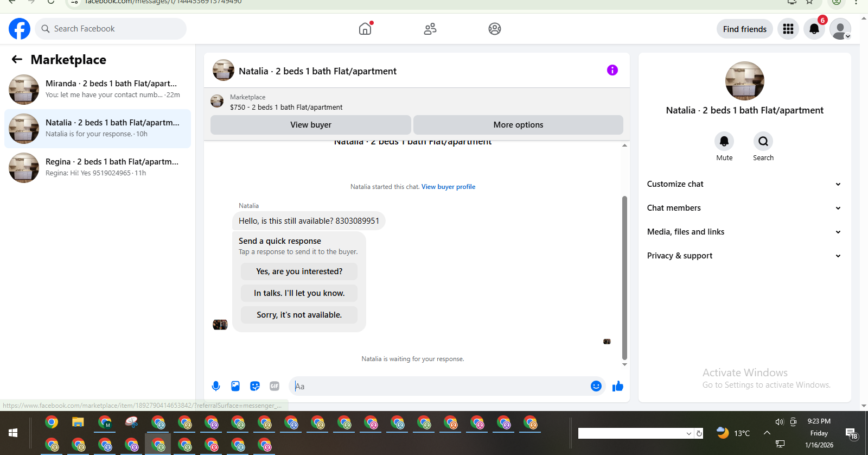868x455 pixels.
Task: Expand the Privacy & support section
Action: (x=744, y=256)
